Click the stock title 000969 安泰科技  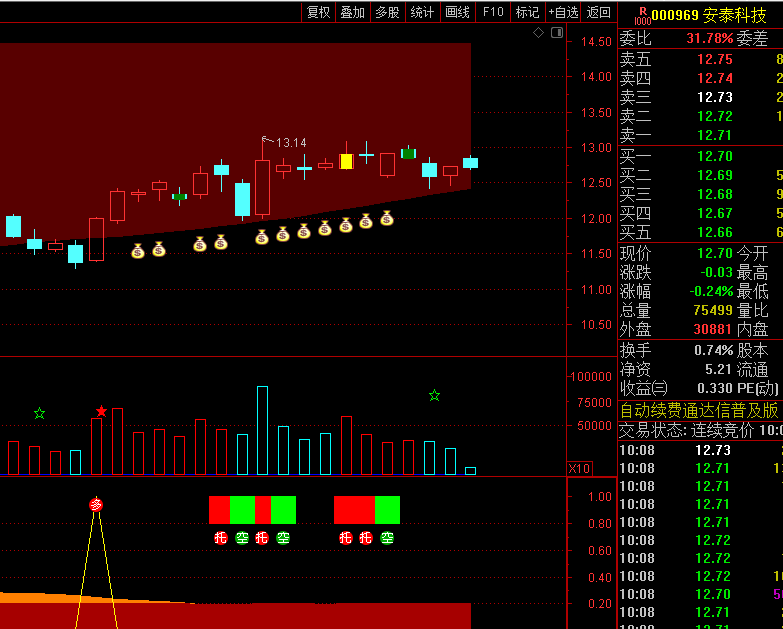[709, 15]
